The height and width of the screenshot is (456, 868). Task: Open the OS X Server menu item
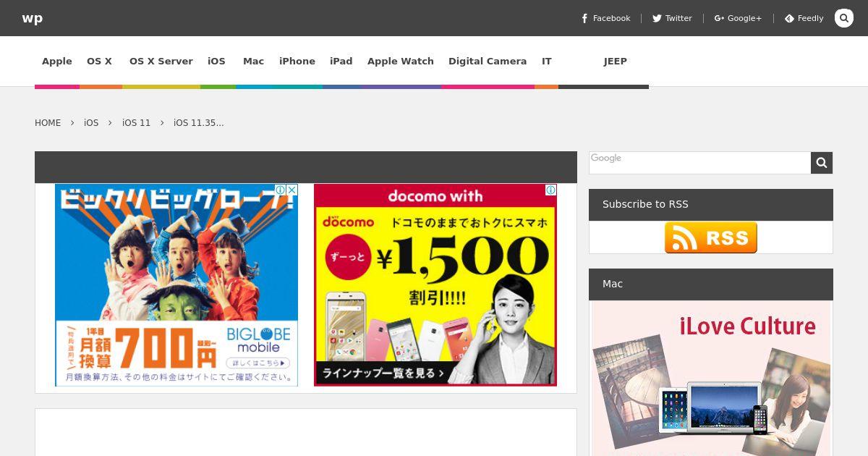(161, 62)
